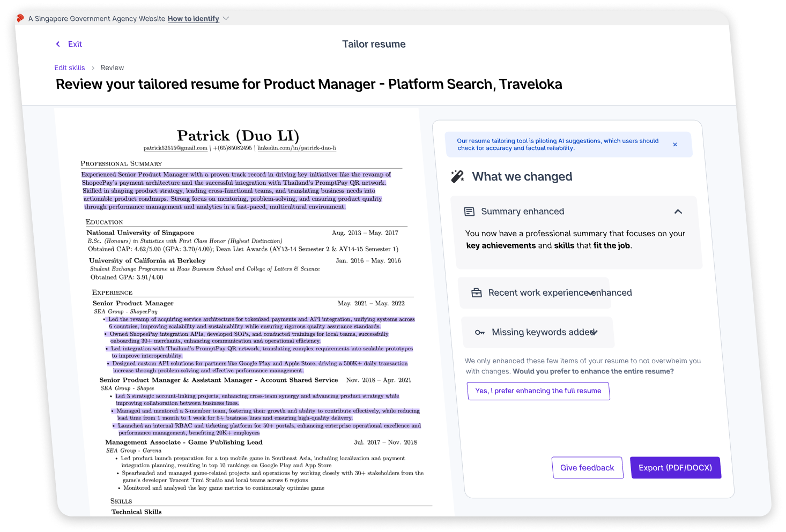Click the AI suggestions pilot notice text
786x532 pixels.
click(x=558, y=145)
